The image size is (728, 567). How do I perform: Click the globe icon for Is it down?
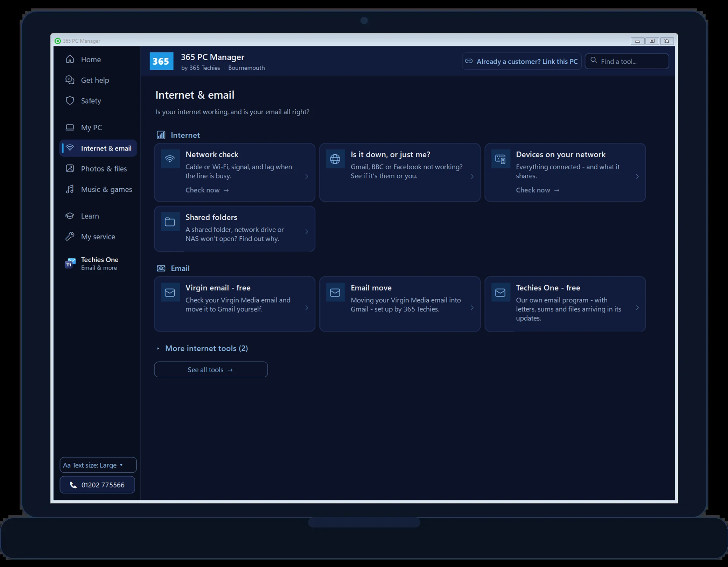(335, 159)
